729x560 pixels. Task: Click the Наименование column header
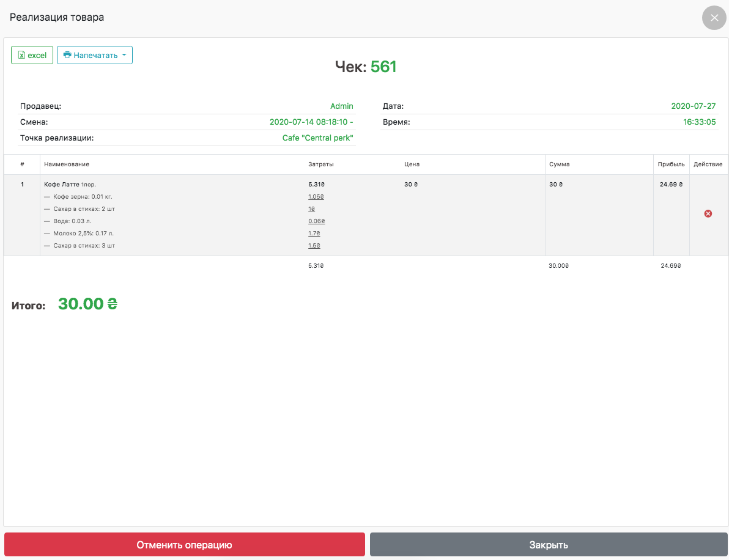67,164
